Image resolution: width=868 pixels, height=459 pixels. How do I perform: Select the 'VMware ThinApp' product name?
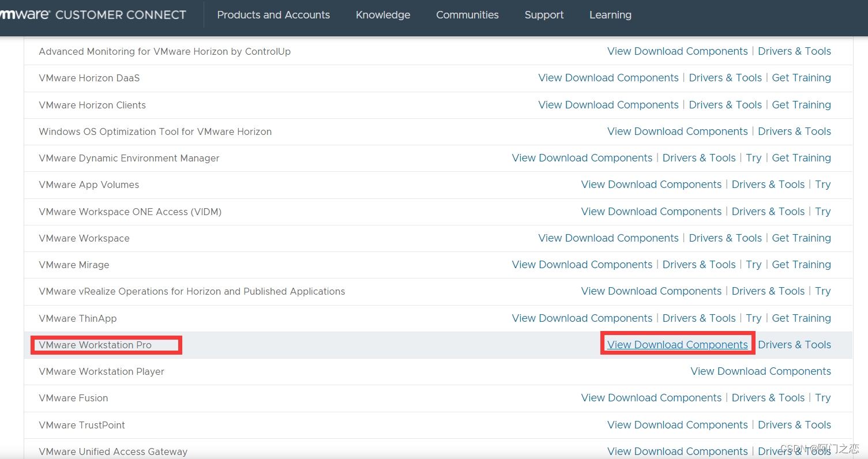[78, 318]
